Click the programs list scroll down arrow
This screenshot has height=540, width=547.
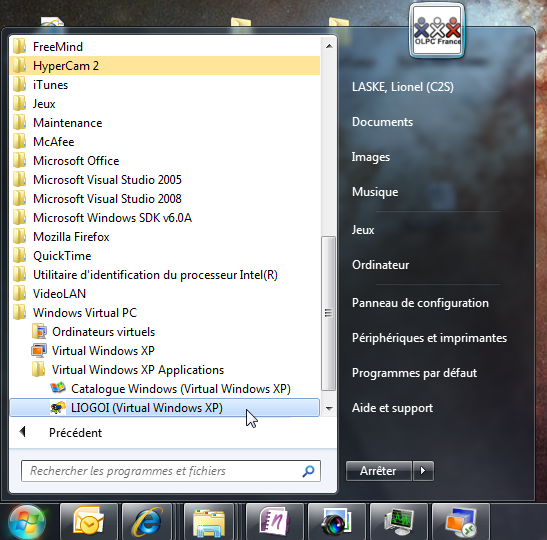pos(329,408)
